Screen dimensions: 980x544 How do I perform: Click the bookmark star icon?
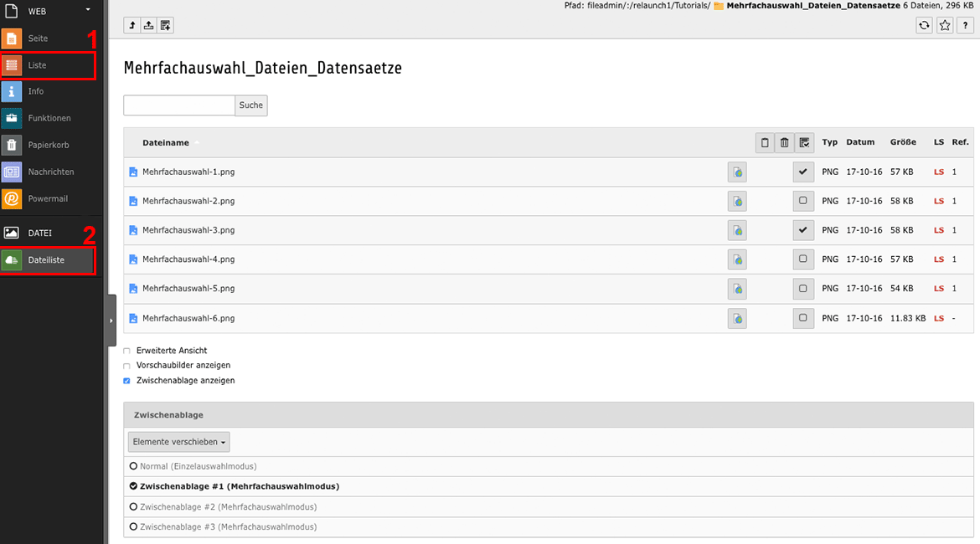(945, 25)
